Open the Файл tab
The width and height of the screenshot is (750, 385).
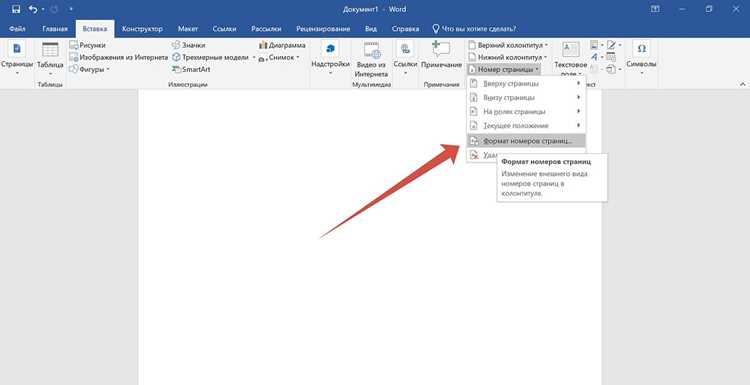(17, 29)
